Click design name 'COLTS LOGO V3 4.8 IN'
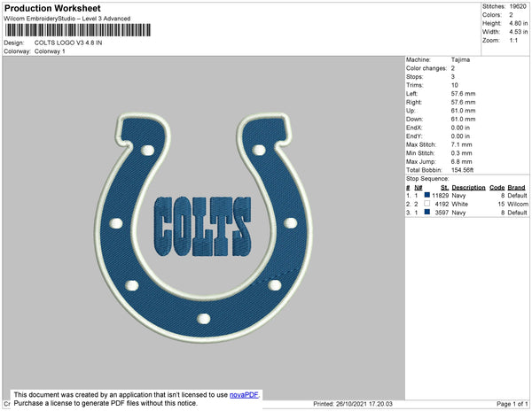 pos(68,43)
